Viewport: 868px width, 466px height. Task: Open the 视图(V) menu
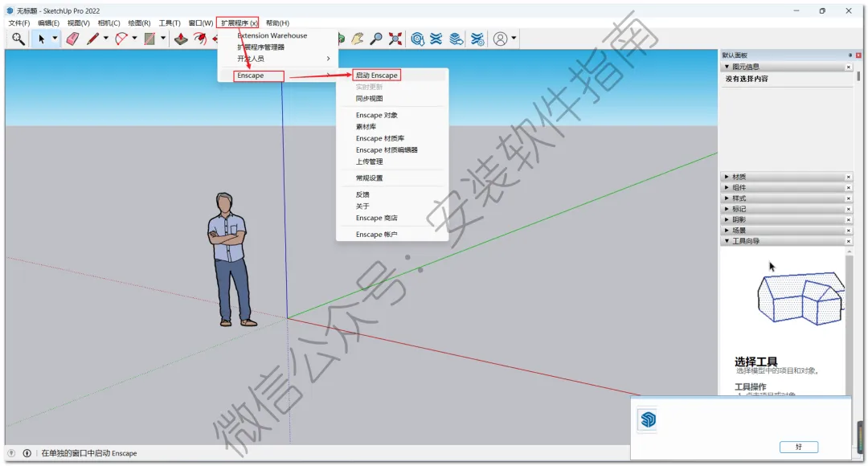78,22
